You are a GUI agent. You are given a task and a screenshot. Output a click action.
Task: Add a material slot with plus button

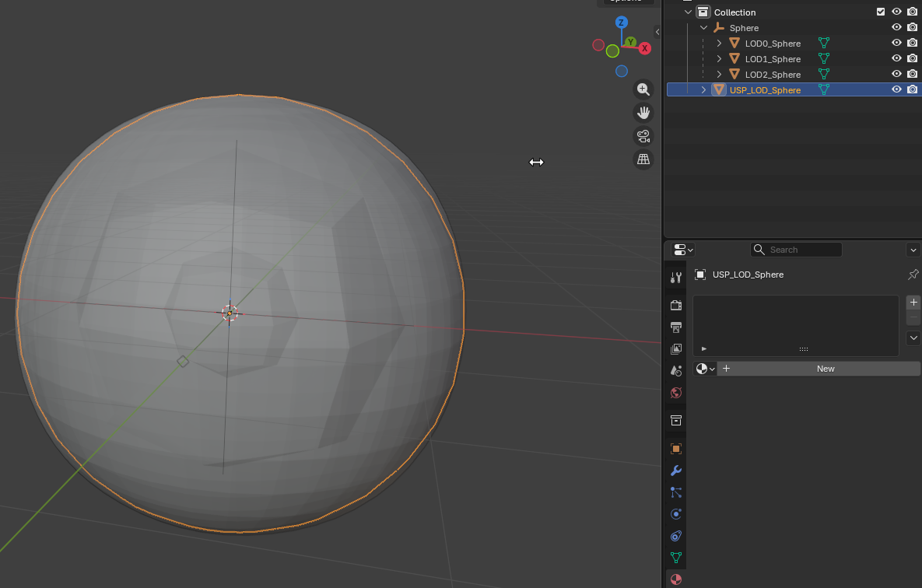[x=913, y=303]
